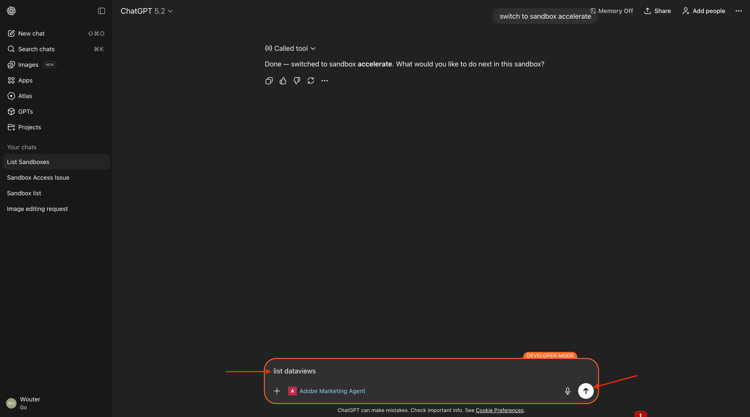750x417 pixels.
Task: Open the top-right more options menu
Action: [x=739, y=11]
